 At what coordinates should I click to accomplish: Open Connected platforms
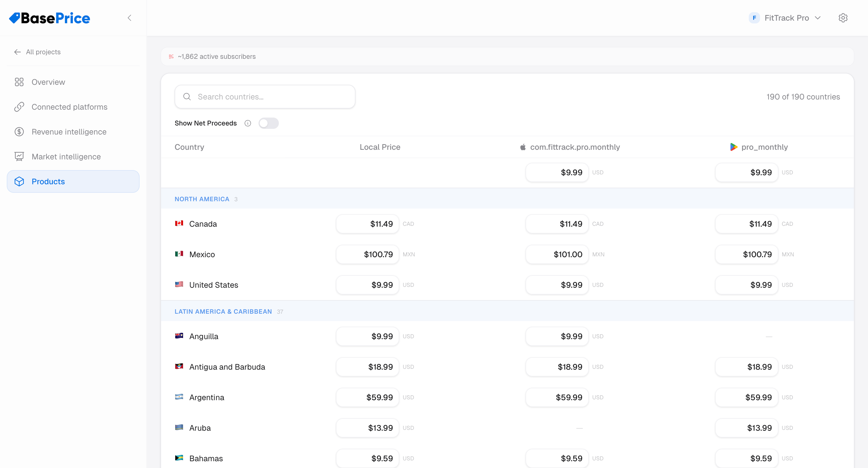click(x=73, y=107)
